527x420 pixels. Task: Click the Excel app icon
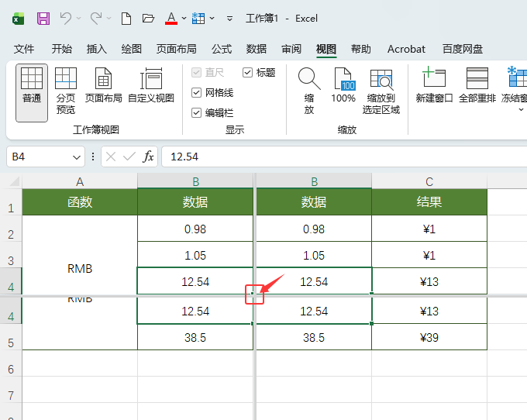pos(18,19)
